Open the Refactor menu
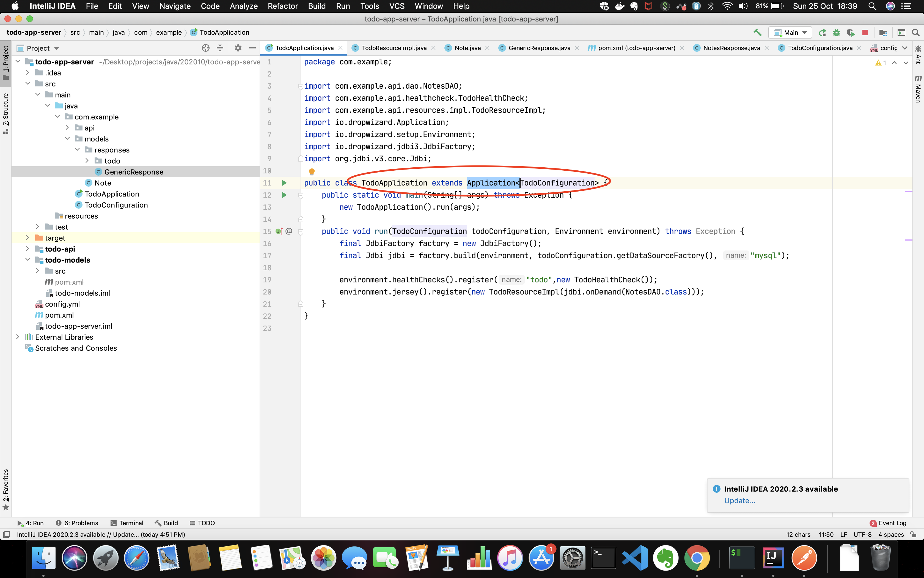924x578 pixels. 282,6
